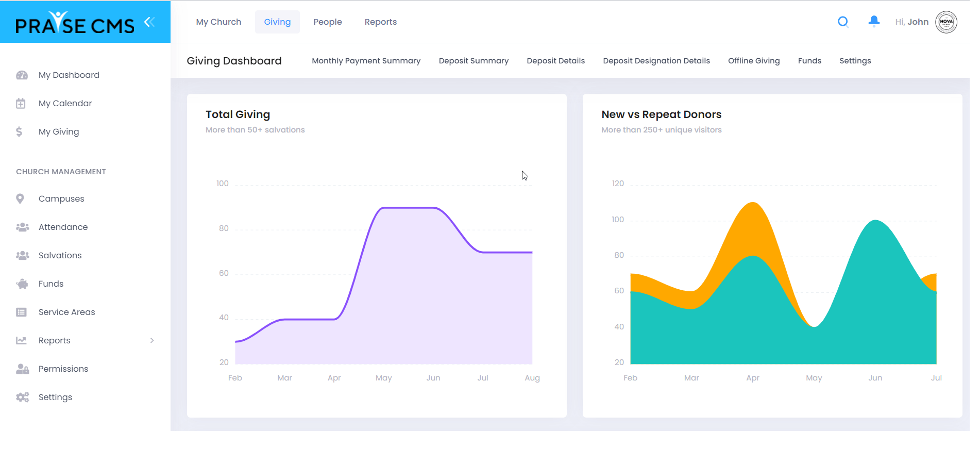The height and width of the screenshot is (464, 980).
Task: Click the Permissions lock user icon
Action: click(22, 369)
